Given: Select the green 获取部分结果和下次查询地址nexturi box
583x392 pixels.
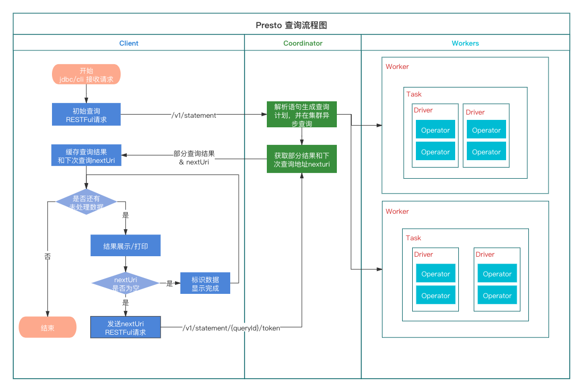Looking at the screenshot, I should [301, 160].
